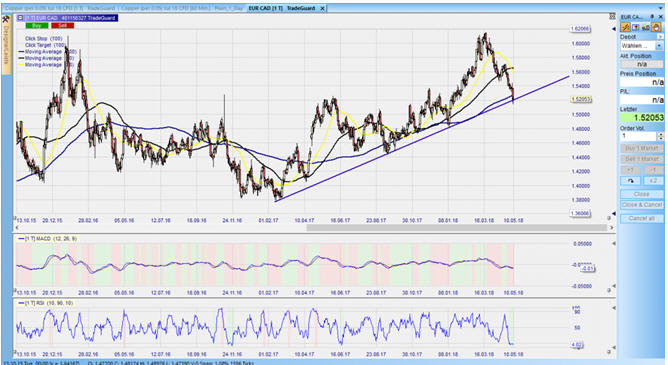Open the Wählen account dropdown
Screen dimensions: 668x365
(x=659, y=46)
